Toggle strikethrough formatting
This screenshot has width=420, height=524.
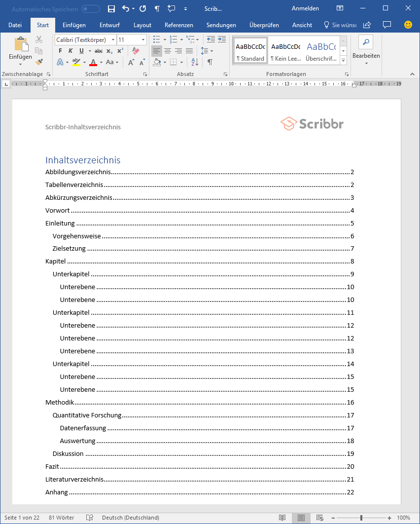point(99,51)
